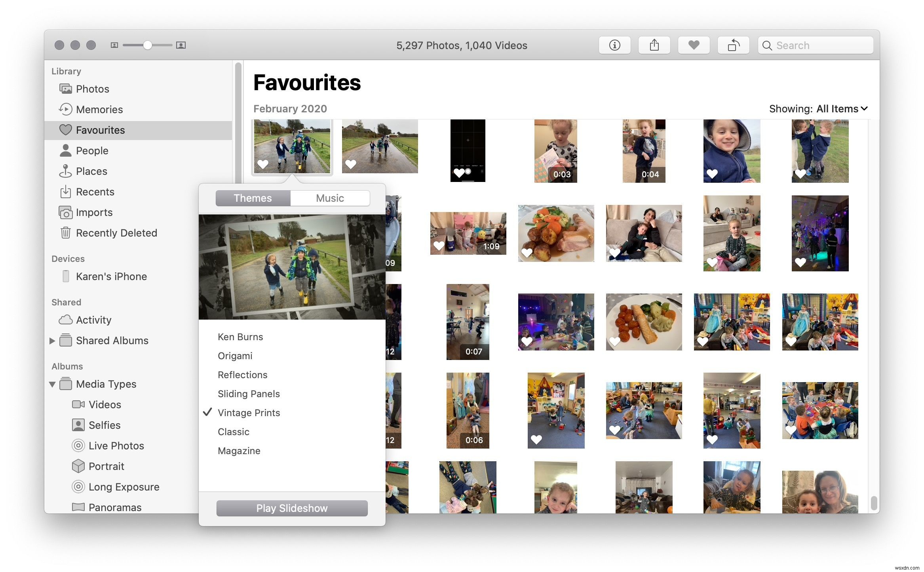Screen dimensions: 924x572
Task: Open the Share toolbar icon
Action: 654,45
